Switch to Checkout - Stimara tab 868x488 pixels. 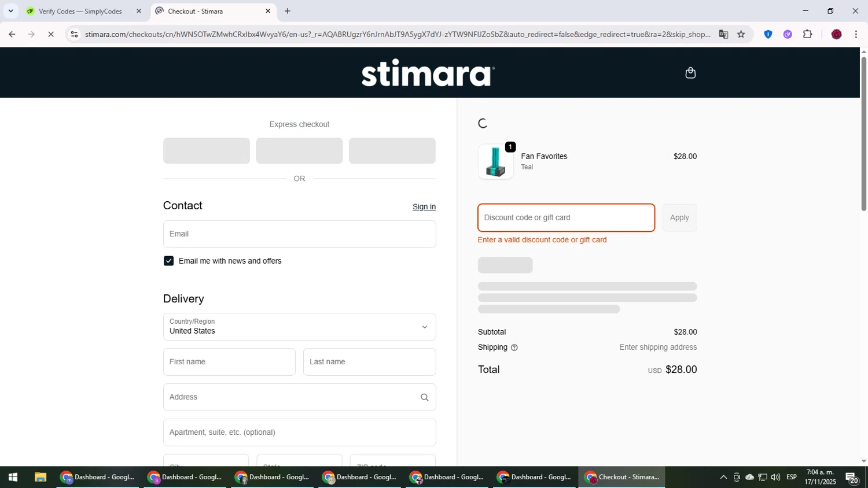coord(213,11)
